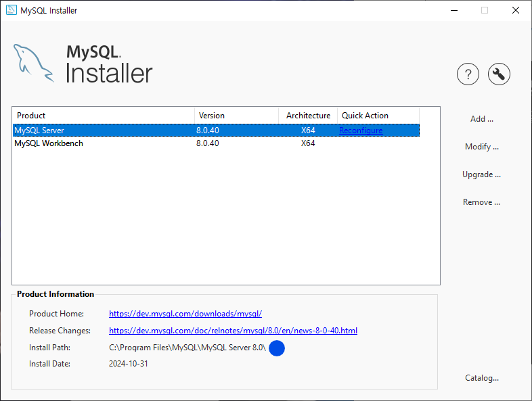Select the MySQL Server row

coord(216,131)
